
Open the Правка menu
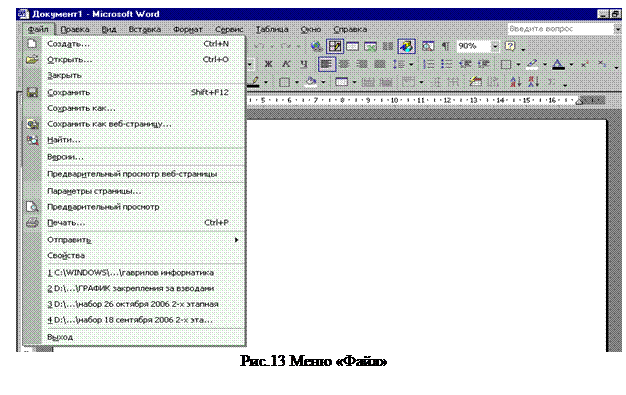pyautogui.click(x=75, y=29)
